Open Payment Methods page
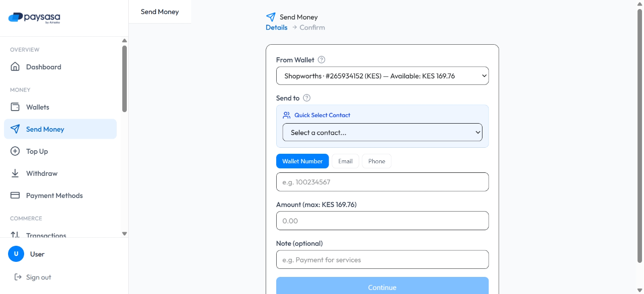 pos(60,195)
